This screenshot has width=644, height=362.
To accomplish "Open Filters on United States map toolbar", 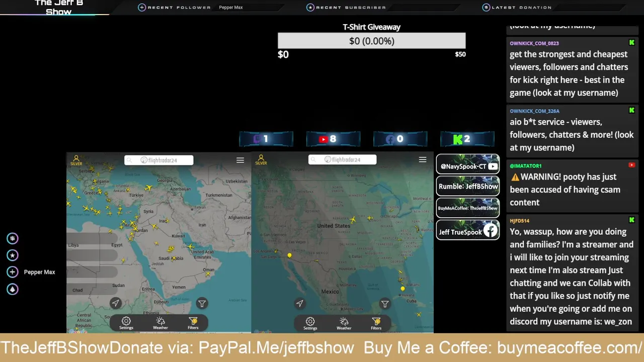I will [x=376, y=323].
